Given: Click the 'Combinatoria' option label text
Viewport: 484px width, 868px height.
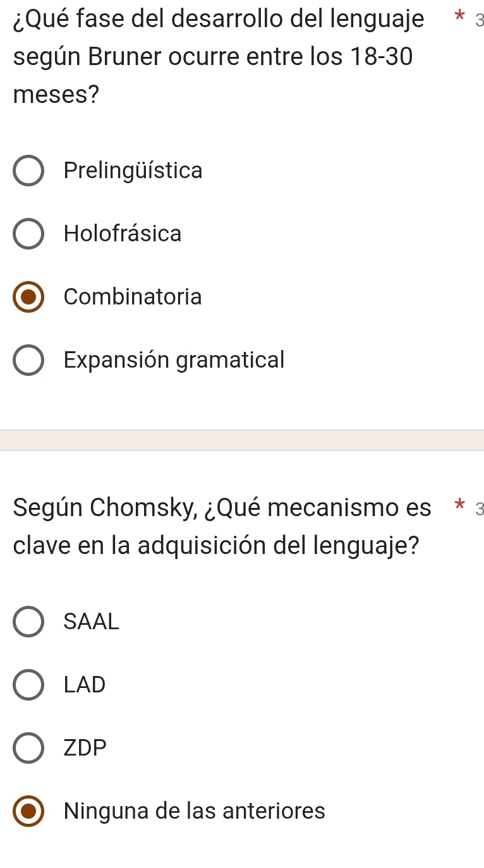Looking at the screenshot, I should pos(133,296).
